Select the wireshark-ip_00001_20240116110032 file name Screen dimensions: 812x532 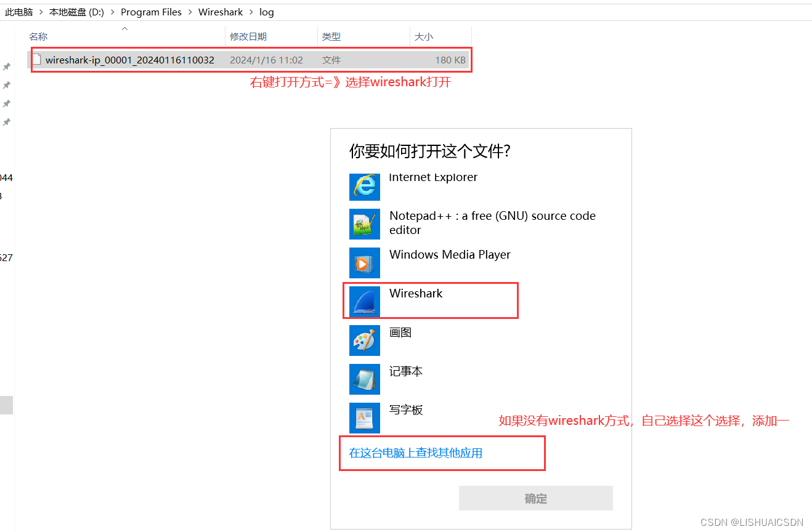(x=130, y=60)
